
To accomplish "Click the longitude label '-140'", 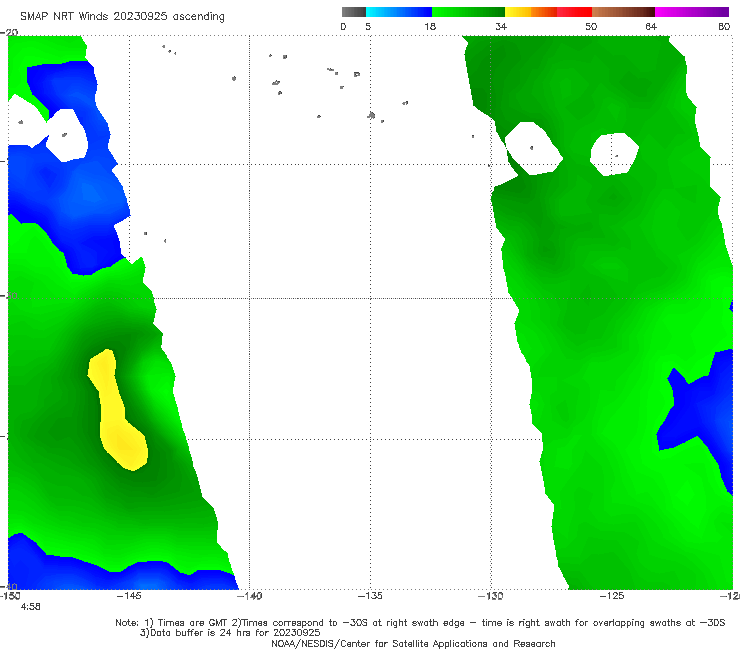I will pos(249,596).
